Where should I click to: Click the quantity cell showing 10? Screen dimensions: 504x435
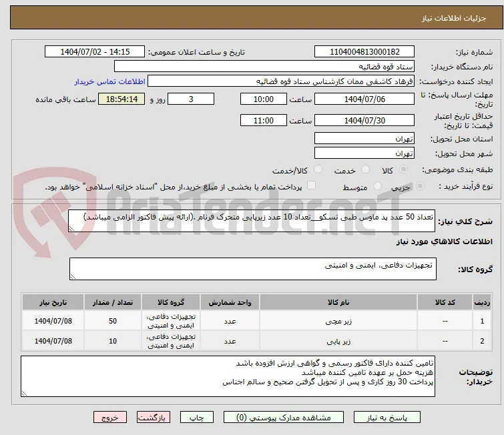click(x=113, y=340)
